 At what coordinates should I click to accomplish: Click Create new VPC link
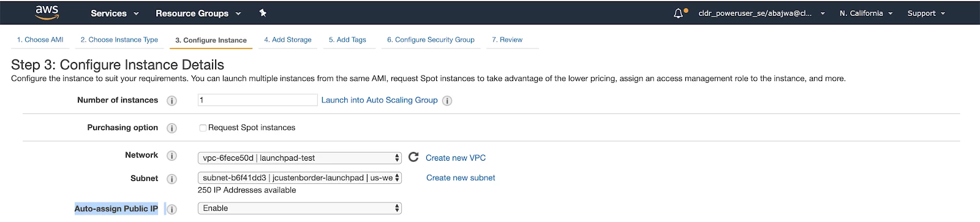click(x=456, y=158)
